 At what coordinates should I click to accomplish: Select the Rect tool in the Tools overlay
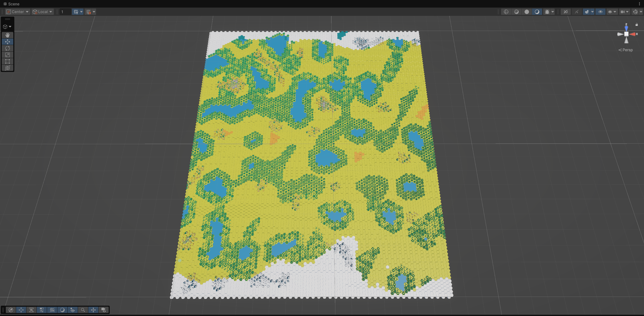click(8, 61)
